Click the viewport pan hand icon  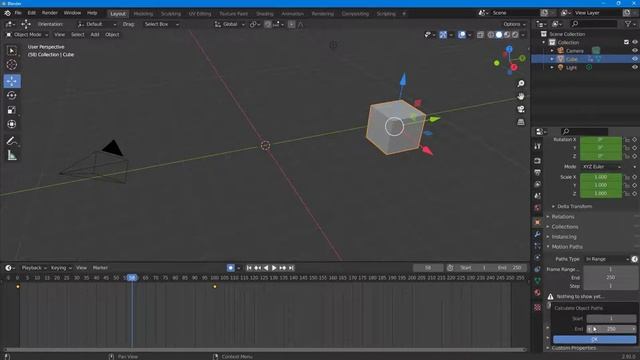[521, 96]
